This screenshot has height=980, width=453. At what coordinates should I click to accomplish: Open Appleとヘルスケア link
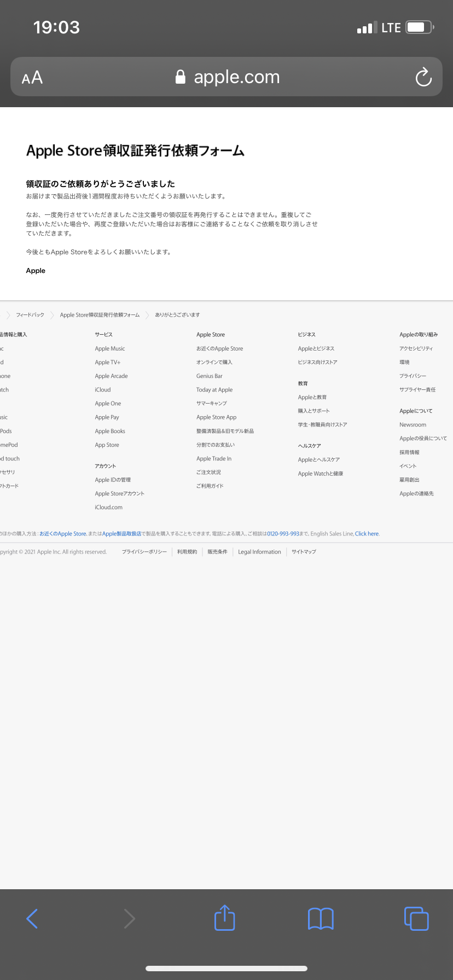pyautogui.click(x=319, y=460)
